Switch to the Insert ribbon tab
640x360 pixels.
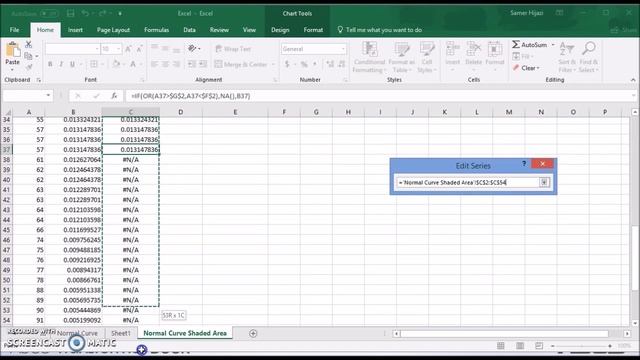coord(75,30)
